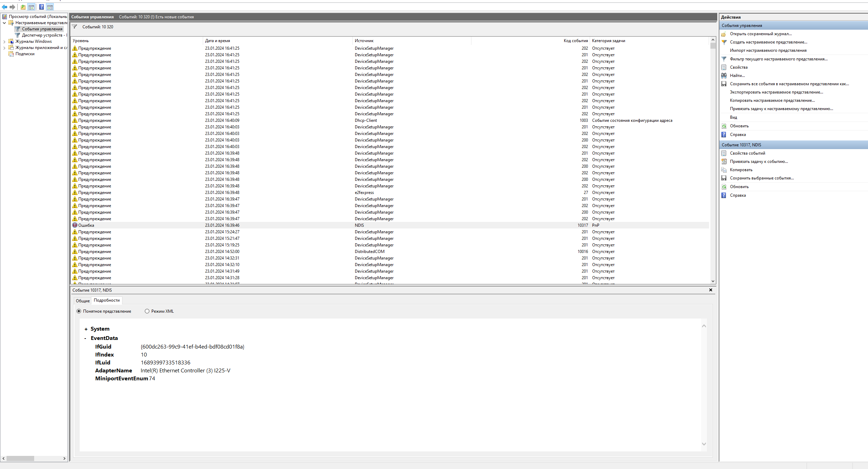Expand the System section in event details
868x469 pixels.
coord(86,329)
